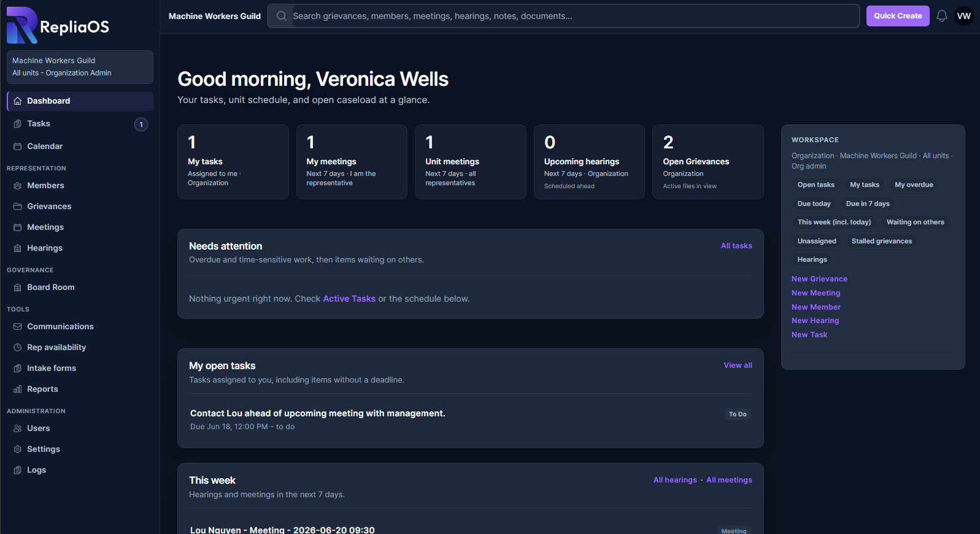Select the My tasks filter chip
The width and height of the screenshot is (980, 534).
pos(864,185)
